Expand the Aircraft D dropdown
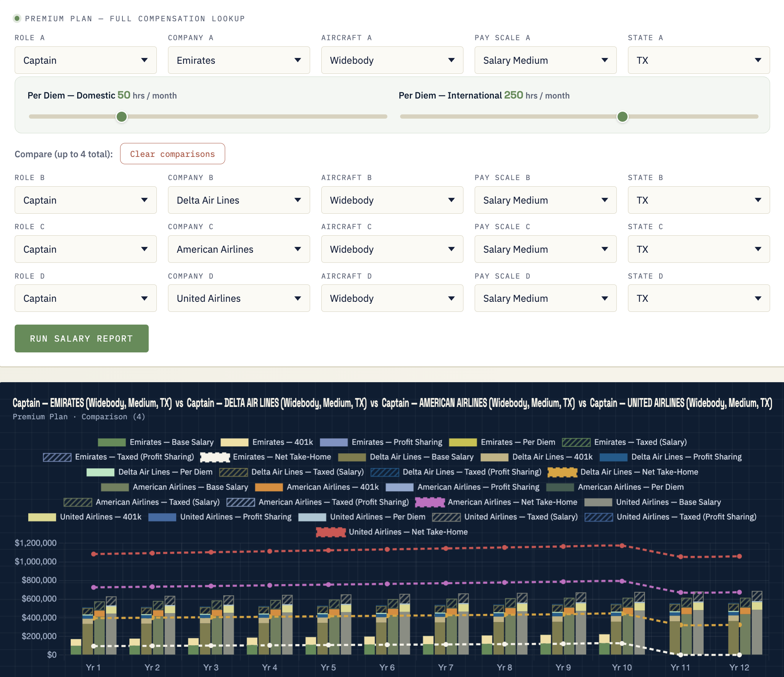 click(x=392, y=298)
